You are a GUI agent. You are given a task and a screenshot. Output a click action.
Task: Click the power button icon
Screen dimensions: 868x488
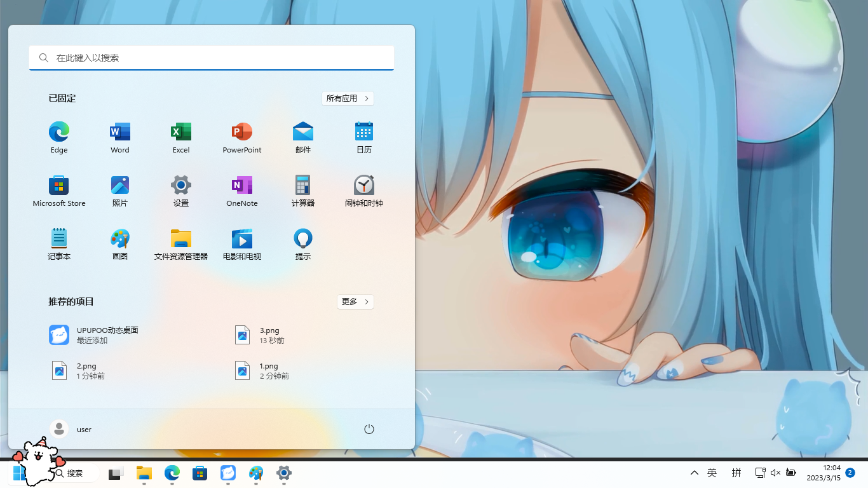point(369,430)
